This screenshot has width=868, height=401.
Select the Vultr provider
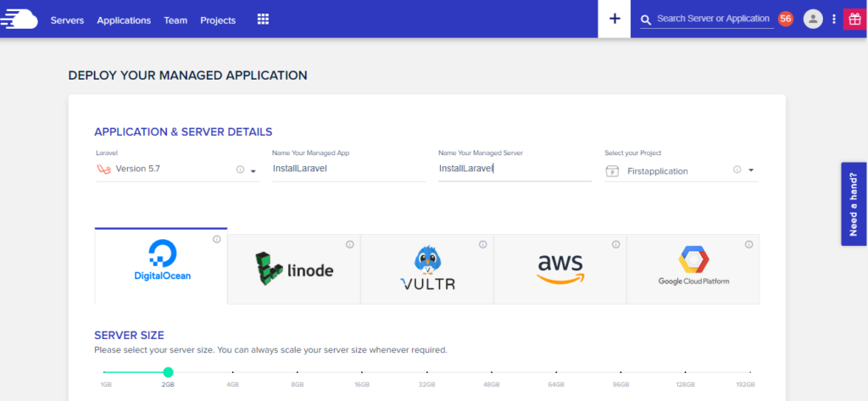[x=427, y=270]
